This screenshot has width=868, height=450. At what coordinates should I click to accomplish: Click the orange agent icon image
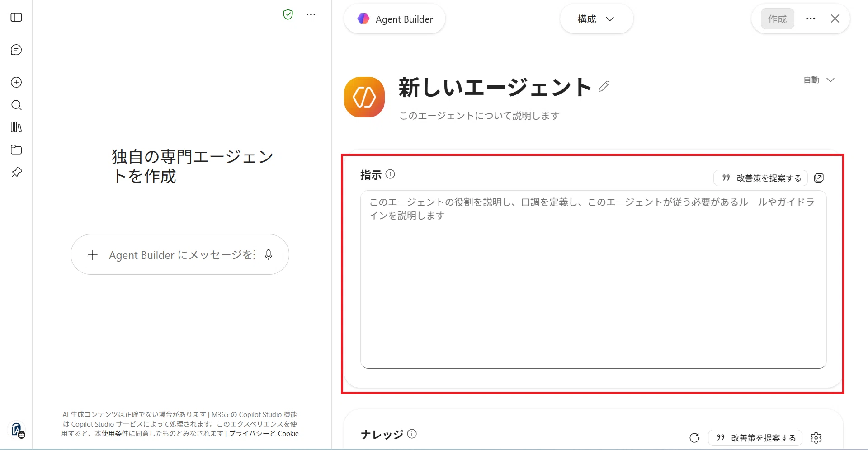[364, 97]
